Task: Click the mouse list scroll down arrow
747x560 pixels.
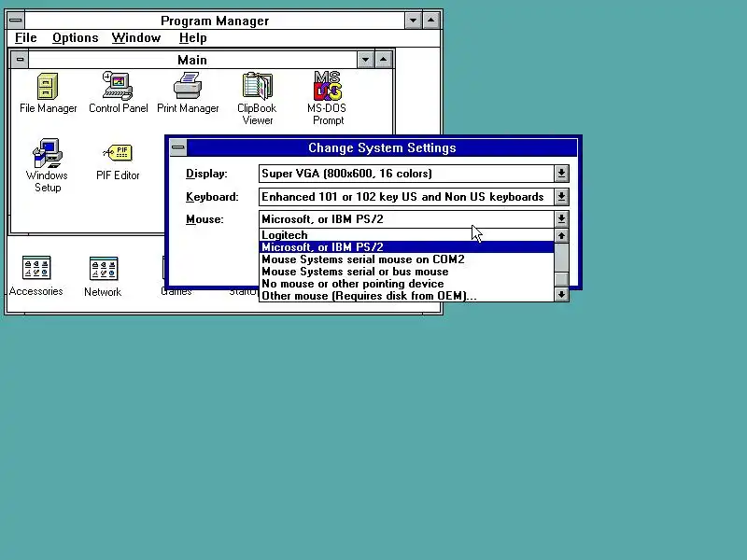Action: (562, 295)
